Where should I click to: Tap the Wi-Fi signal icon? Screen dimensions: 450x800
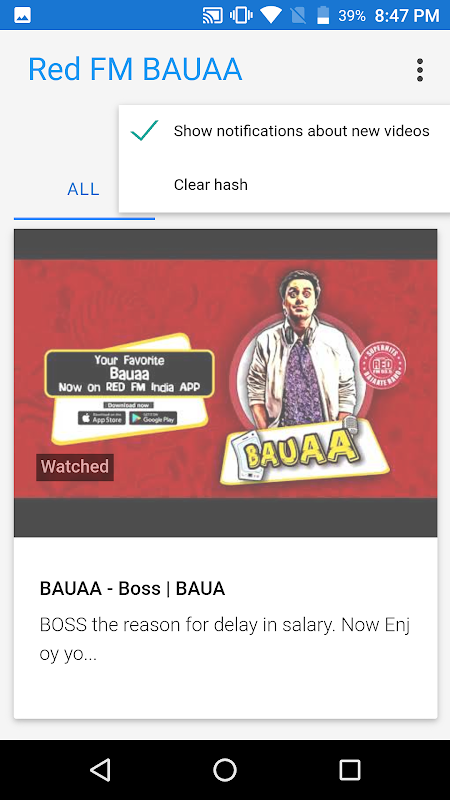[271, 15]
